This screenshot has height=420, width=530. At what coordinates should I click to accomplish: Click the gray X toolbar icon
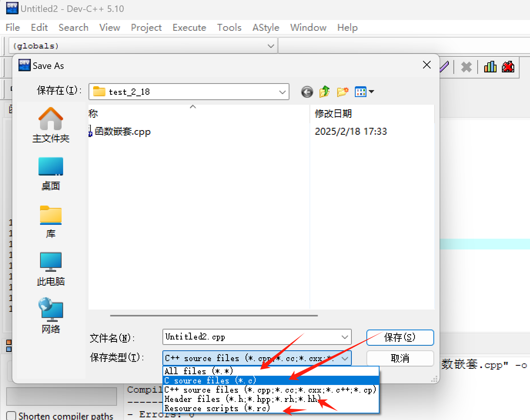click(x=466, y=67)
